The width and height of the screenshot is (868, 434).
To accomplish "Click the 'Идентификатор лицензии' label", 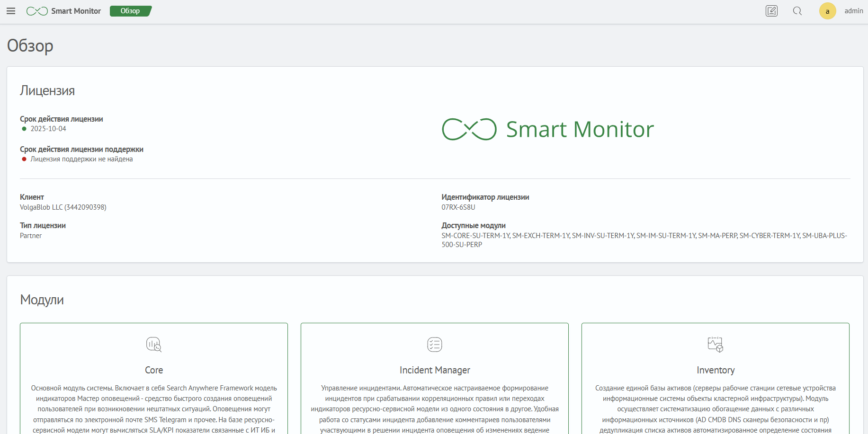I will click(x=485, y=197).
